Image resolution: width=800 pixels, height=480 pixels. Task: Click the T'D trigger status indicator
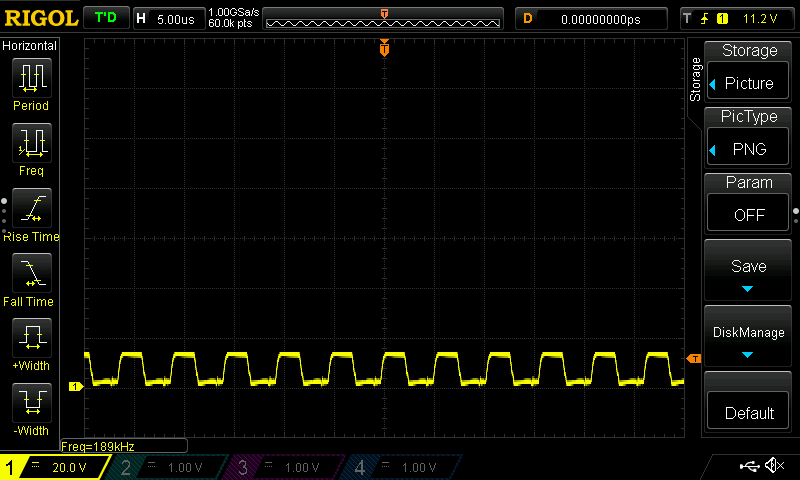coord(106,18)
